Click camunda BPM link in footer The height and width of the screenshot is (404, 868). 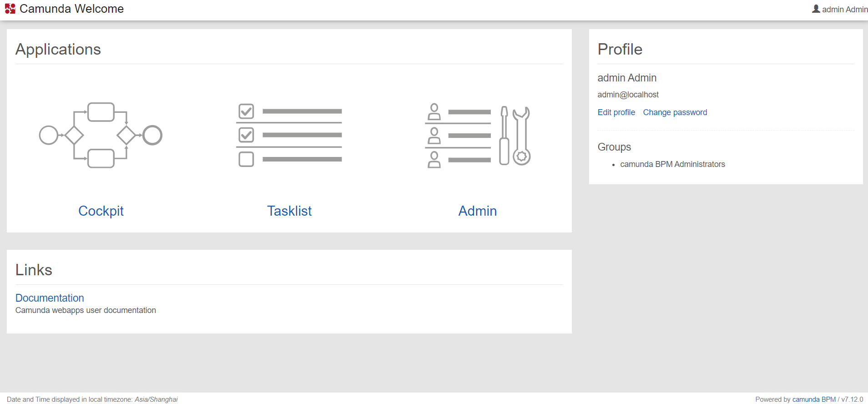814,399
